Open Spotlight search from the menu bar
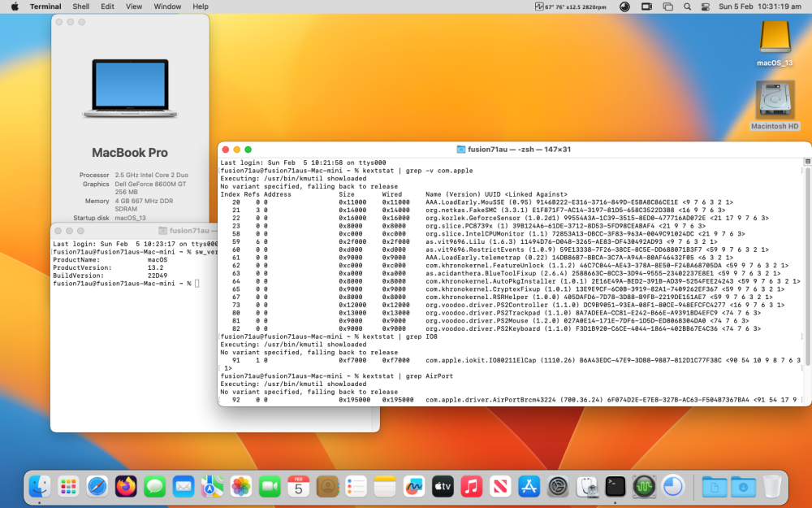This screenshot has width=812, height=508. coord(687,7)
